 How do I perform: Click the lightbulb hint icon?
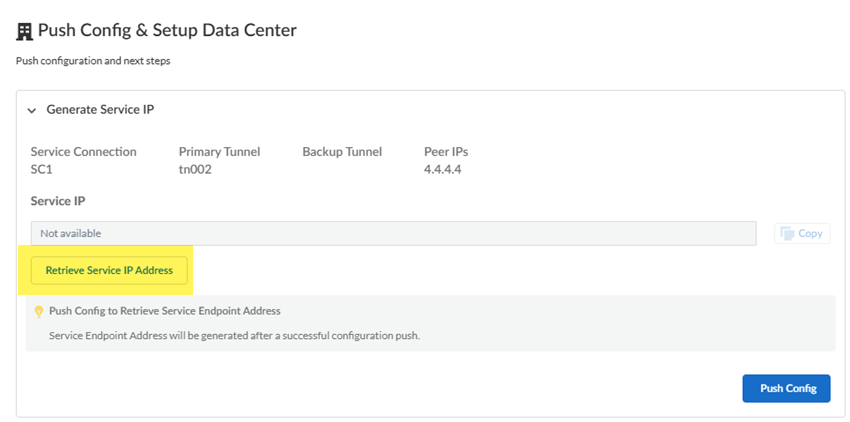[x=38, y=311]
